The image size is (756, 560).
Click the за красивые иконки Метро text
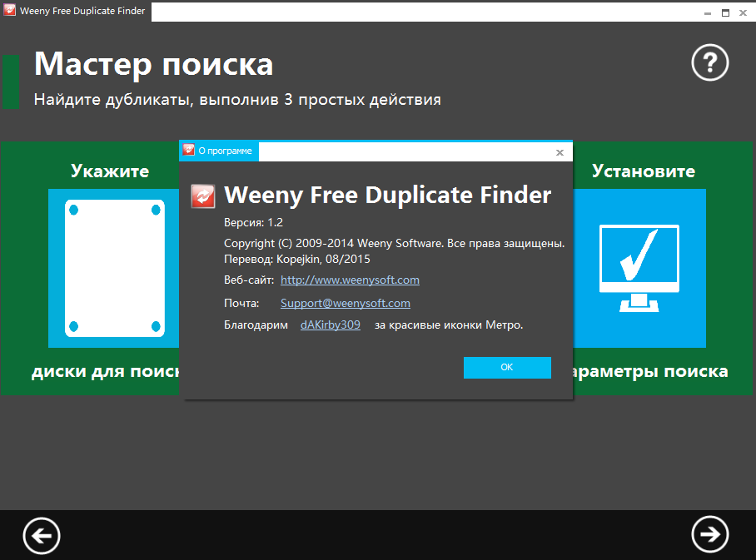(449, 325)
